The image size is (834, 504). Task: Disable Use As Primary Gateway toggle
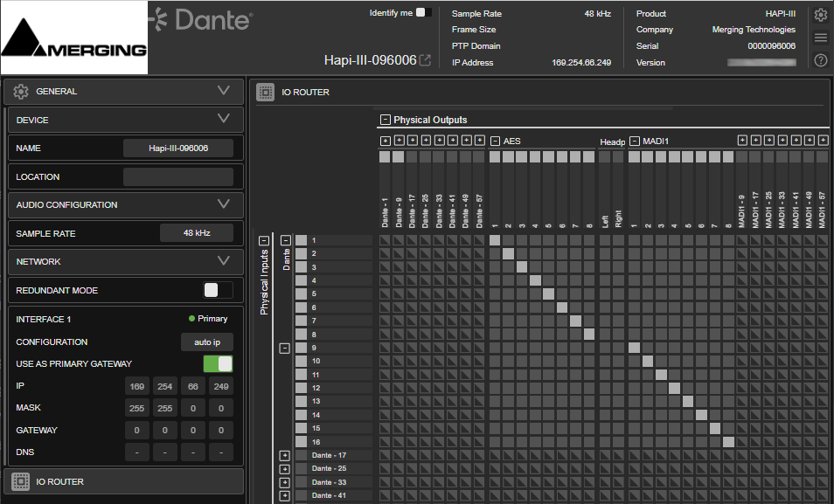click(x=218, y=363)
